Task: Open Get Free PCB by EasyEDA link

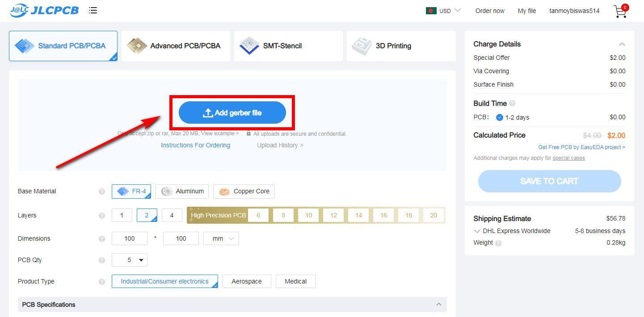Action: point(582,147)
